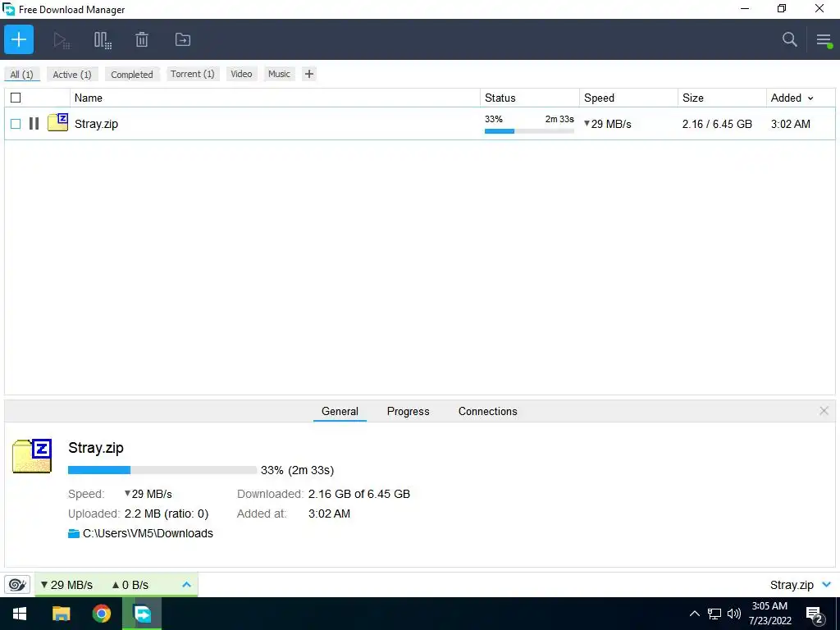The image size is (840, 630).
Task: Click the details panel progress bar
Action: tap(162, 470)
